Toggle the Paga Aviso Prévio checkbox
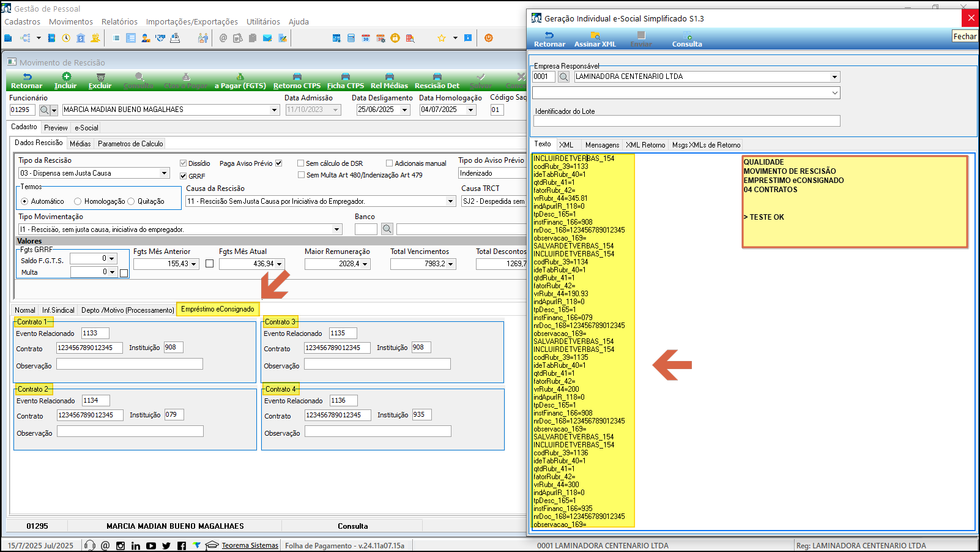 pyautogui.click(x=278, y=163)
